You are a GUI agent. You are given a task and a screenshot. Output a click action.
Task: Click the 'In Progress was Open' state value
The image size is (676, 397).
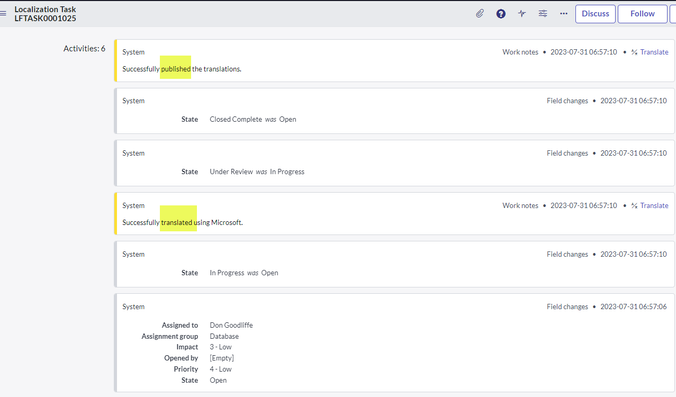pyautogui.click(x=244, y=273)
